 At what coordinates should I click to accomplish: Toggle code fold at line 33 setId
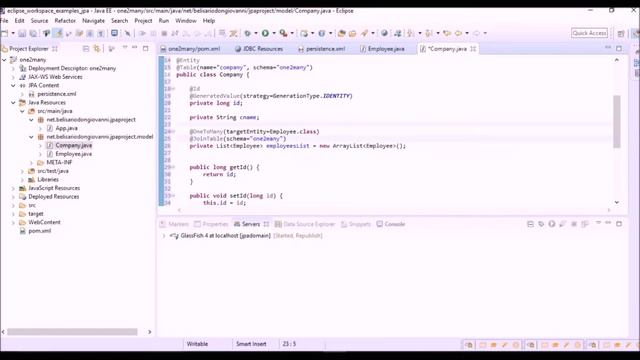(x=173, y=196)
